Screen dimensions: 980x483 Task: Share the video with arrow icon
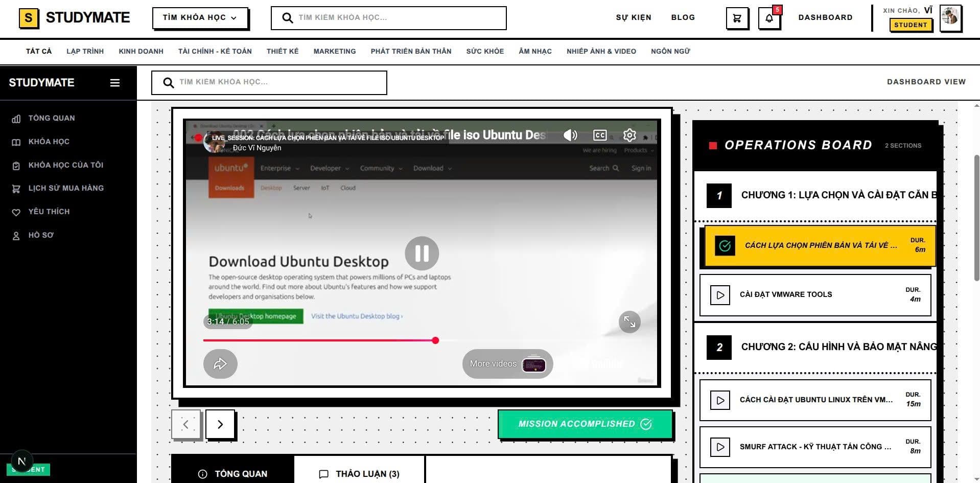click(x=220, y=364)
